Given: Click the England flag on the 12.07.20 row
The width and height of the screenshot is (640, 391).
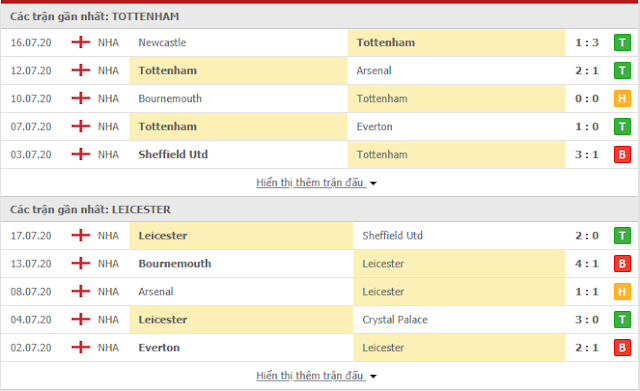Looking at the screenshot, I should [81, 70].
